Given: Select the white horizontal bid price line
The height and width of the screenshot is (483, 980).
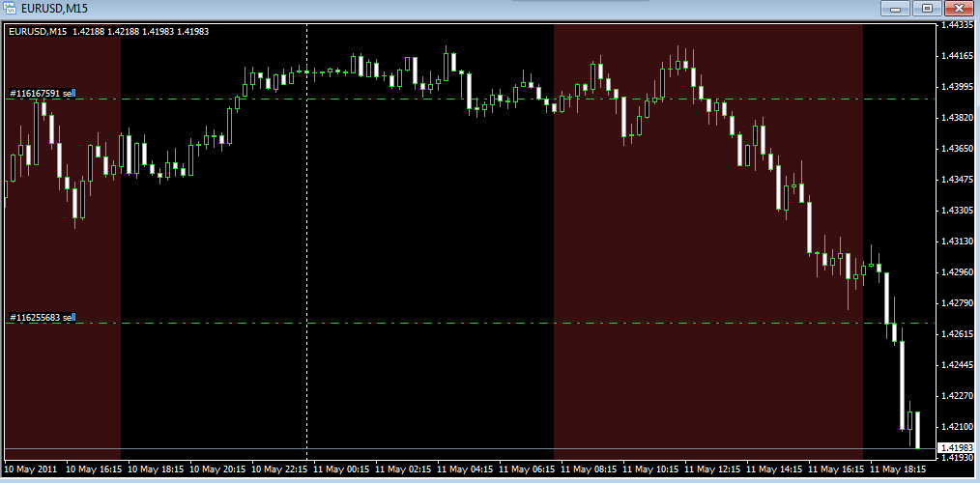Looking at the screenshot, I should [470, 448].
